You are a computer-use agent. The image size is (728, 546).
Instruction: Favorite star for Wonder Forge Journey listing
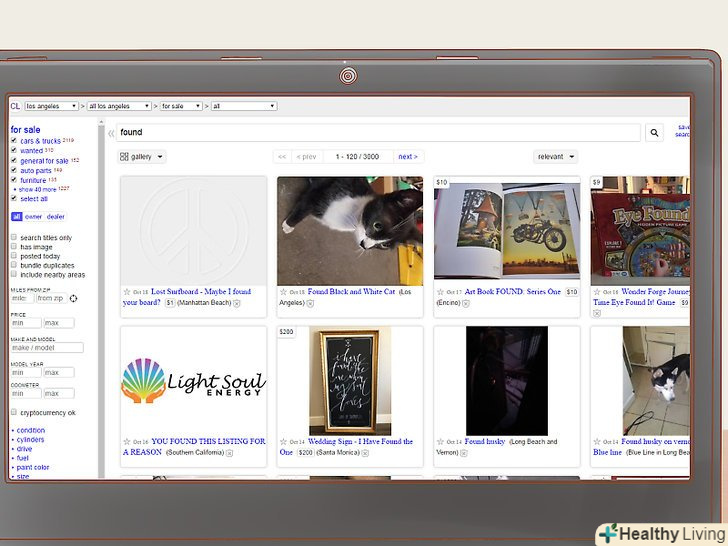(x=597, y=292)
